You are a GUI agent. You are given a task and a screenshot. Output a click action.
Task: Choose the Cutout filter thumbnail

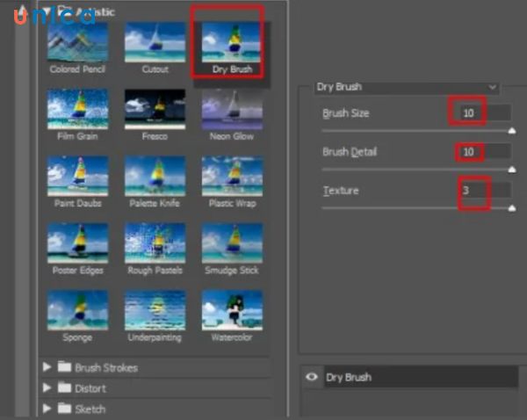pyautogui.click(x=155, y=42)
